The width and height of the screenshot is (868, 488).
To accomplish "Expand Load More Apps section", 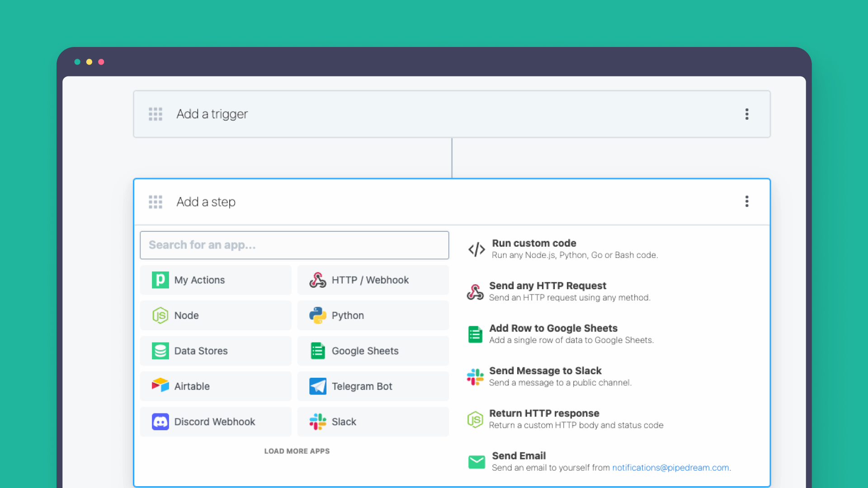I will point(297,451).
